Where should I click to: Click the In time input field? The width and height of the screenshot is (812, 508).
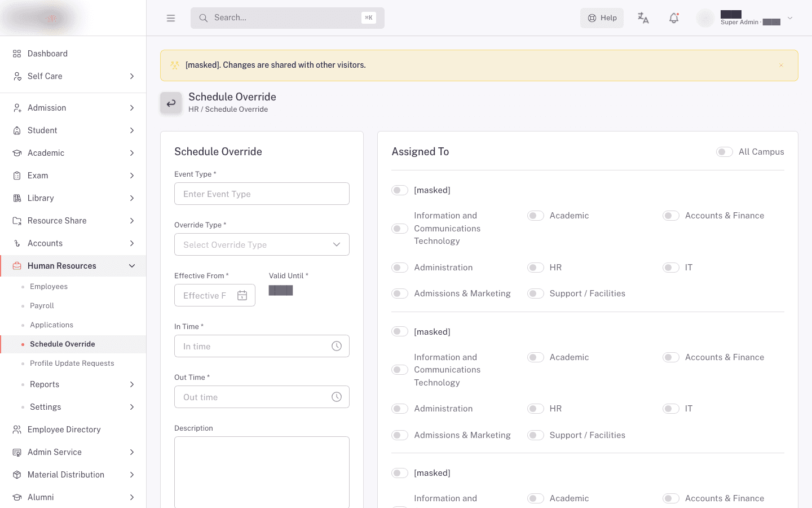[262, 346]
